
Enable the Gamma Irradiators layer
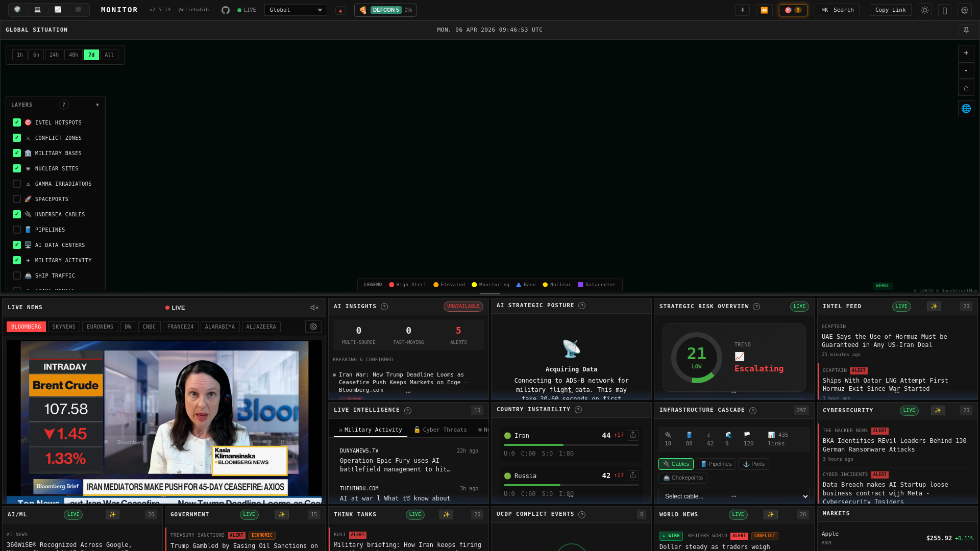pyautogui.click(x=17, y=184)
